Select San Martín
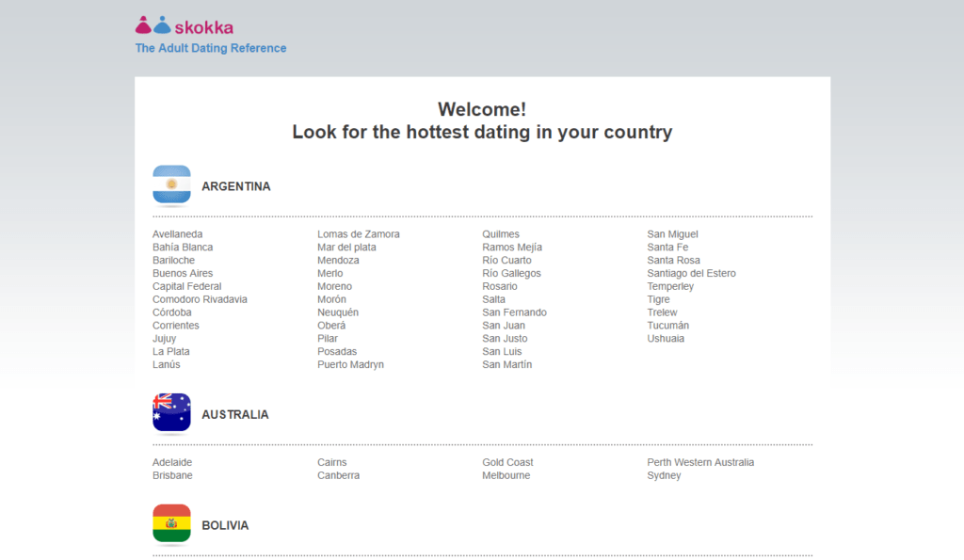Image resolution: width=964 pixels, height=560 pixels. 507,364
